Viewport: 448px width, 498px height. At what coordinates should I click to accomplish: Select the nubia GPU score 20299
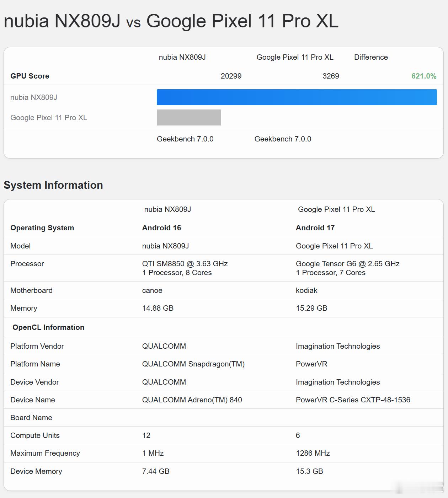pyautogui.click(x=231, y=76)
